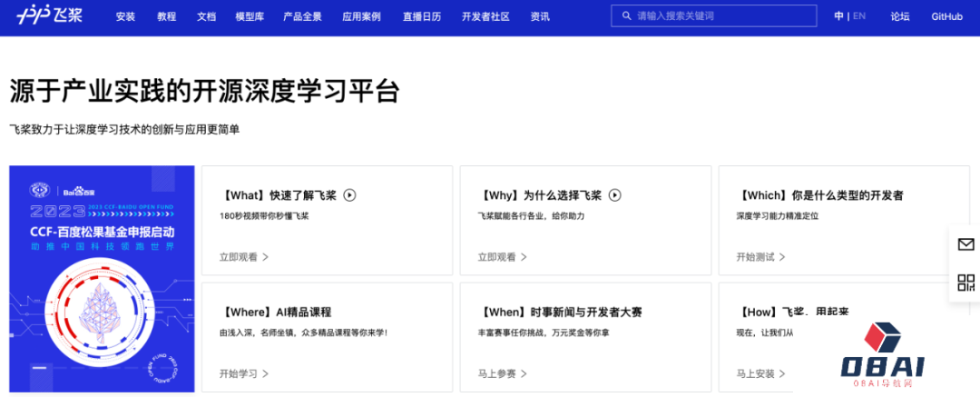Open the CCF-百度松果基金 banner image
The width and height of the screenshot is (980, 397).
tap(102, 279)
